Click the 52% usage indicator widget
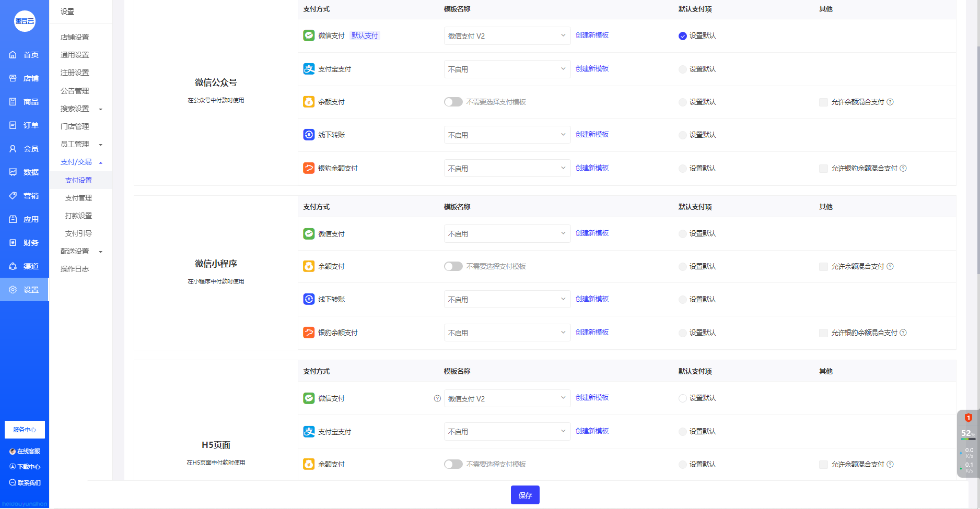The width and height of the screenshot is (980, 509). coord(968,434)
